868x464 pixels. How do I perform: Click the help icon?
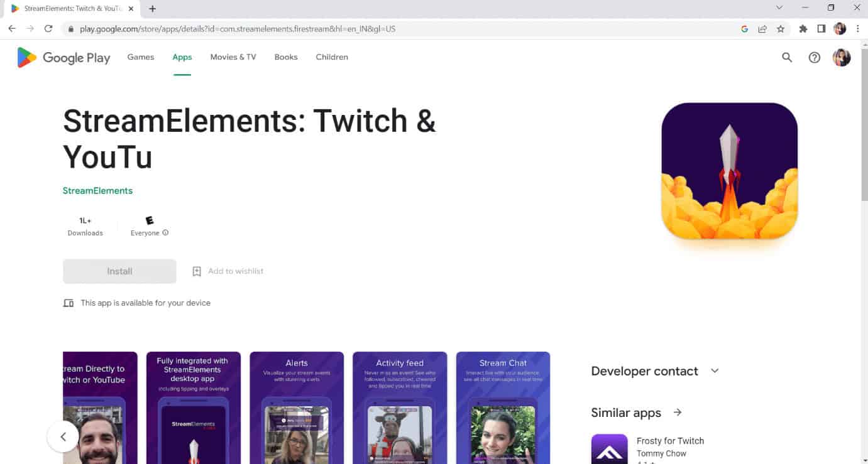click(x=815, y=57)
